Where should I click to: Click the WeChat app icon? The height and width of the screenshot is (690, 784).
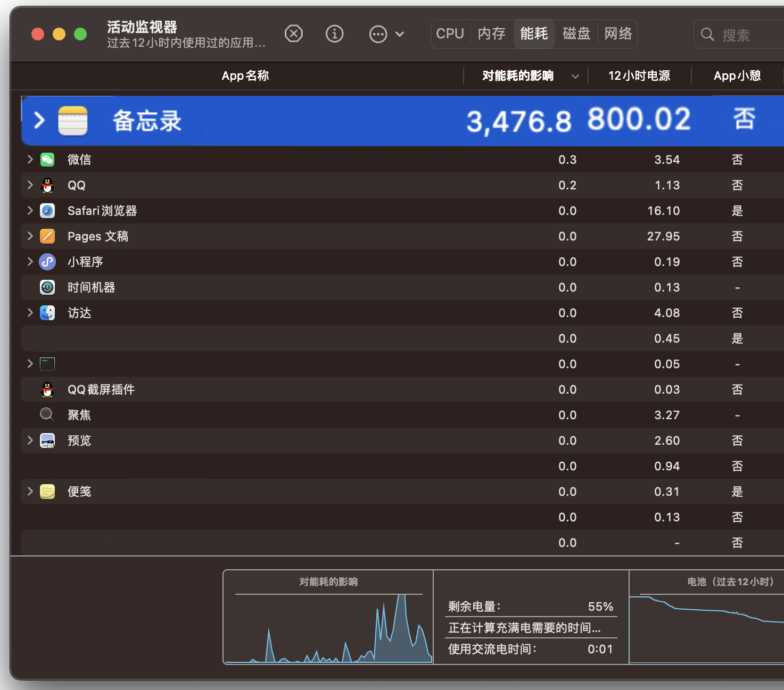coord(47,160)
